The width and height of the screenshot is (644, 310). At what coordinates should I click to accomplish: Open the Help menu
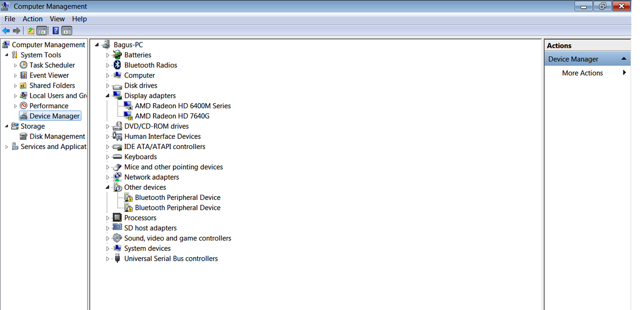[x=79, y=19]
